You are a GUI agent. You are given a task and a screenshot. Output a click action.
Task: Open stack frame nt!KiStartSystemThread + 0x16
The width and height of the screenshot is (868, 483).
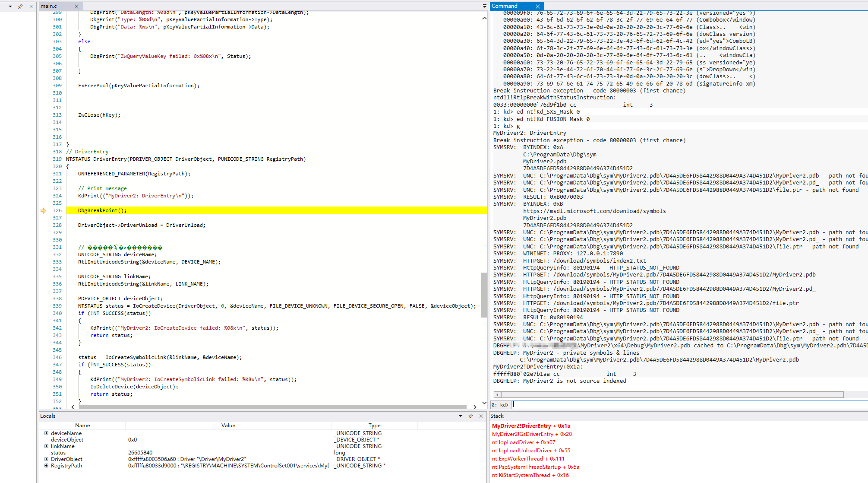click(530, 475)
